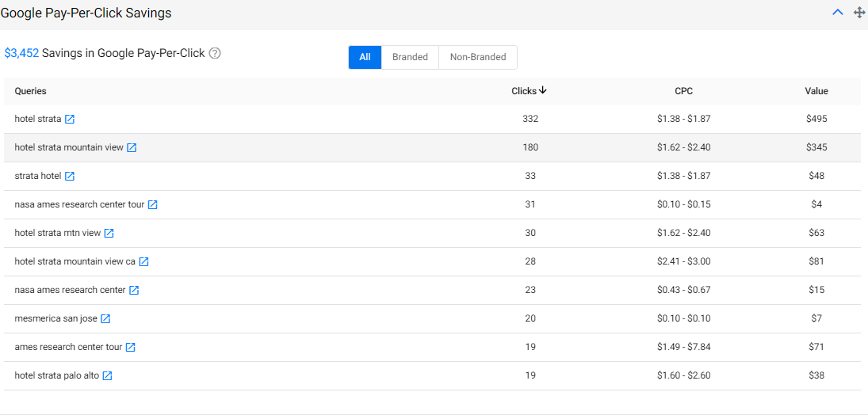Screen dimensions: 868x415
Task: Open external link for 'hotel strata mtn view'
Action: tap(109, 233)
